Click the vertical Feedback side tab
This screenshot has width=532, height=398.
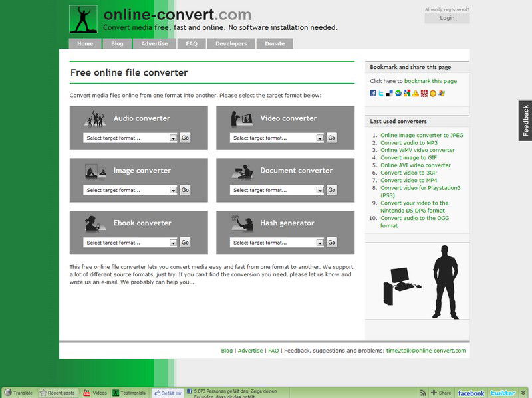click(x=525, y=120)
